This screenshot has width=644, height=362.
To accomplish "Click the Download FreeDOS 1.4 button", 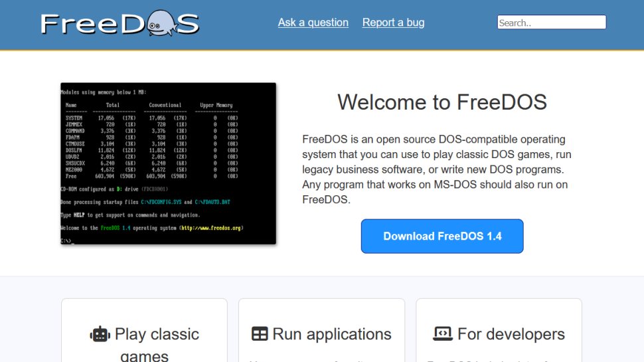I will point(442,236).
